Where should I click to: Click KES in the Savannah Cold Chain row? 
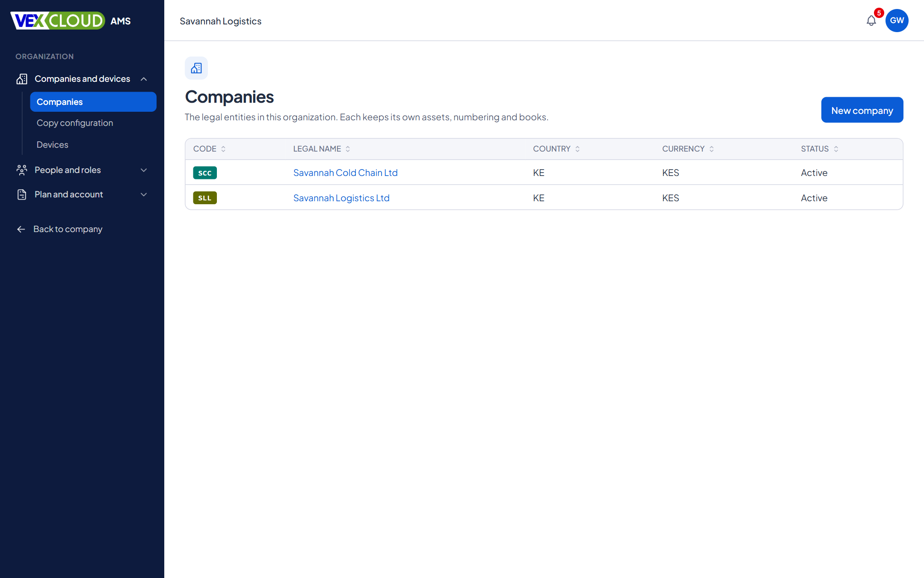[670, 173]
